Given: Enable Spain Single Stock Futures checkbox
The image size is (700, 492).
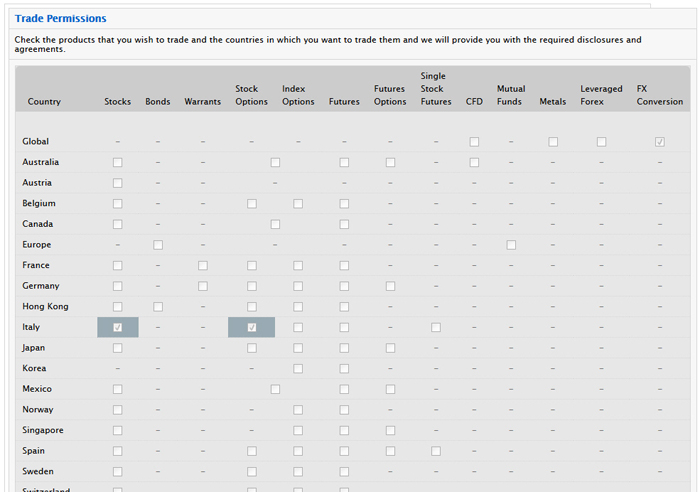Looking at the screenshot, I should [436, 451].
